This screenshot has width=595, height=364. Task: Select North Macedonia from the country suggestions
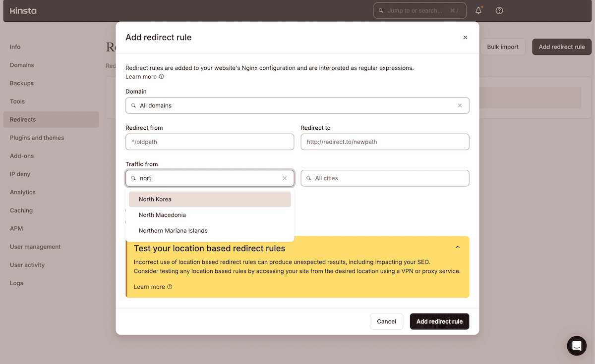(162, 214)
